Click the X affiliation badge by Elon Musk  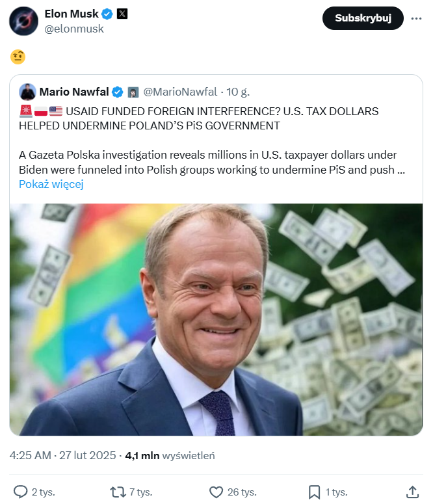click(x=122, y=14)
